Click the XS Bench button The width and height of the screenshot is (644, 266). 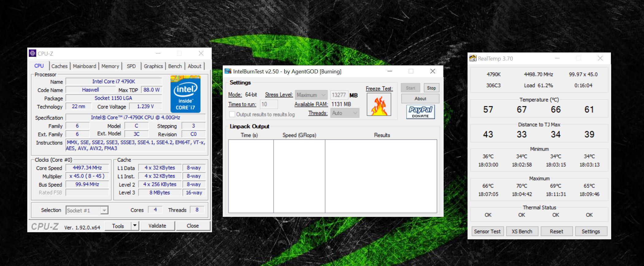[522, 231]
